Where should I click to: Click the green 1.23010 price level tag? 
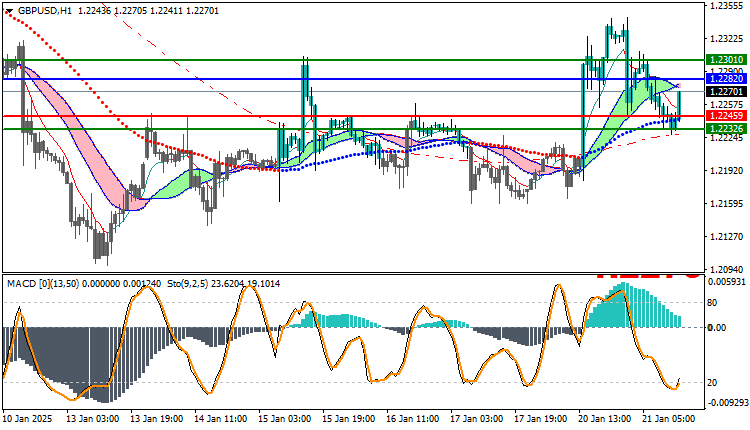pos(726,60)
